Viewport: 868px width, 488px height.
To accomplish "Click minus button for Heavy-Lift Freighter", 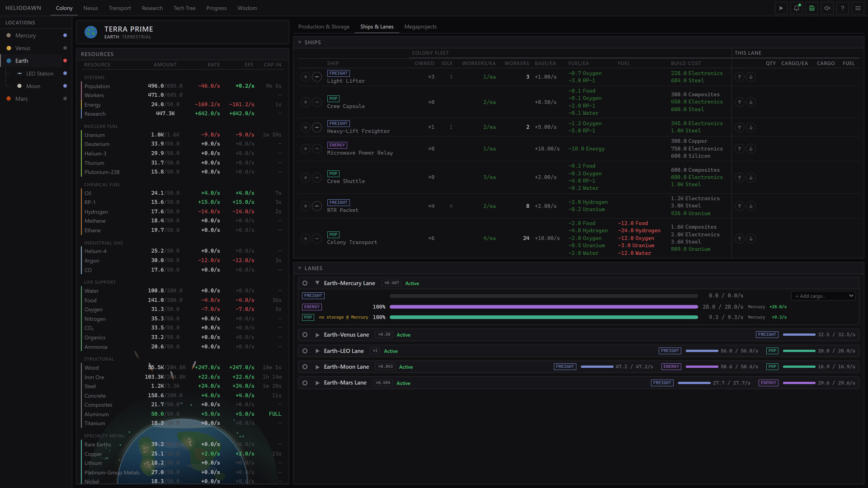I will tap(317, 127).
